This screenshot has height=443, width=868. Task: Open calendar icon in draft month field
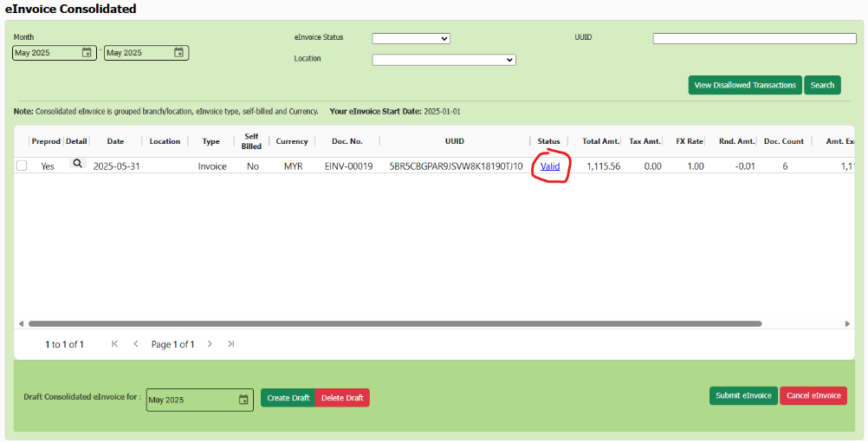point(243,400)
